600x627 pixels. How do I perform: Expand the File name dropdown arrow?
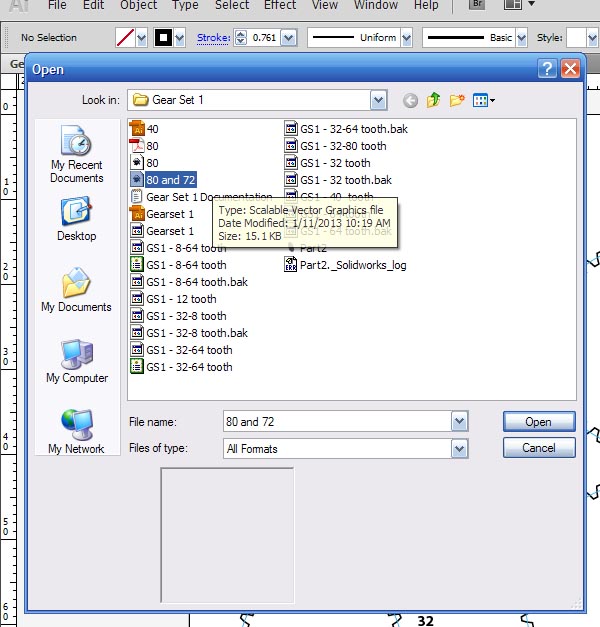459,421
